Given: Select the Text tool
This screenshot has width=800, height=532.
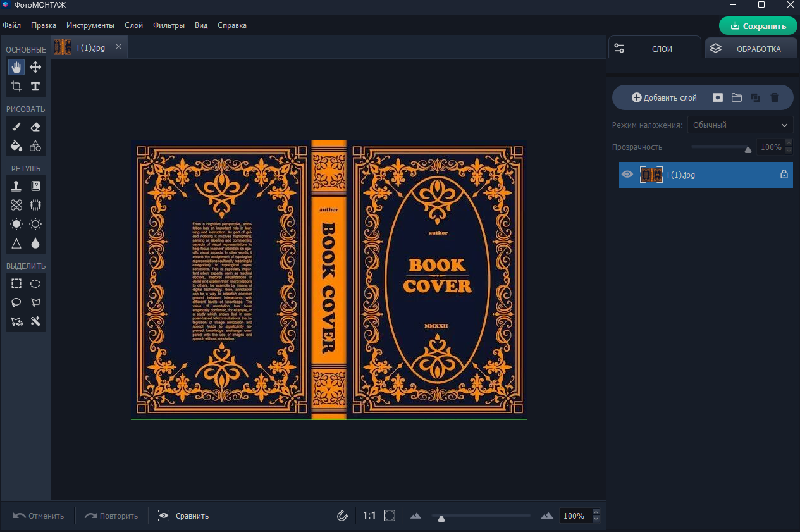Looking at the screenshot, I should coord(35,86).
